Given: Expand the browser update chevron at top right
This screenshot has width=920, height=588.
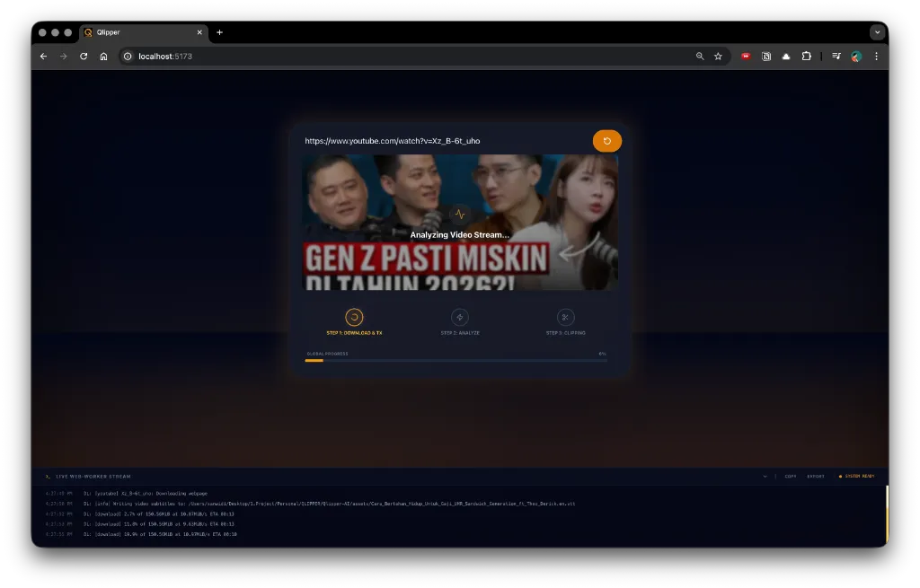Looking at the screenshot, I should pos(878,32).
